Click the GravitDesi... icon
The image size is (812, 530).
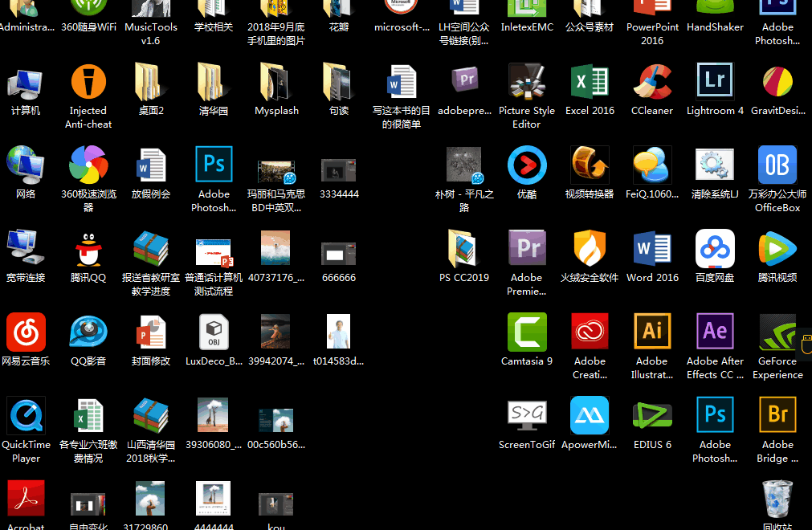tap(777, 82)
